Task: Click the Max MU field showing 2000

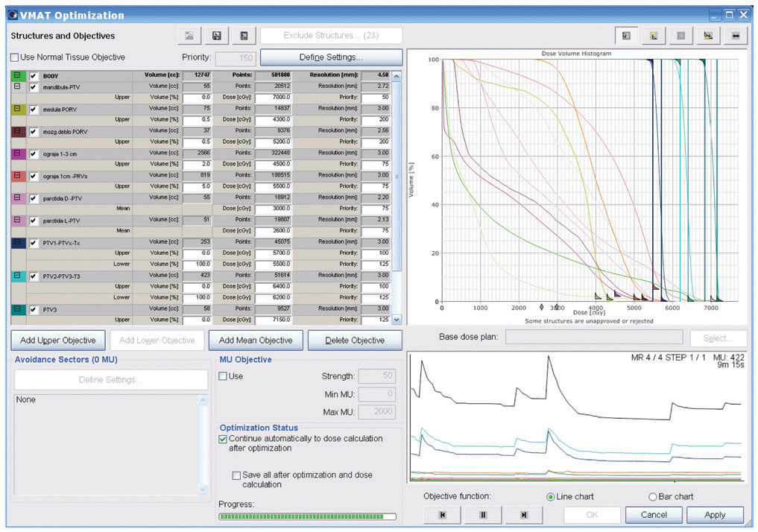Action: (377, 412)
